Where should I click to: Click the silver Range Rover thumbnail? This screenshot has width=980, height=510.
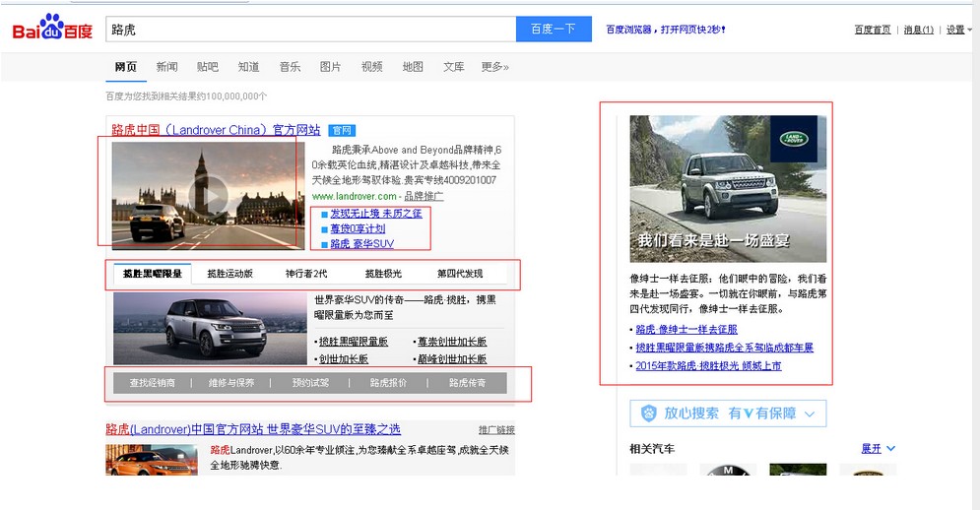pos(210,329)
